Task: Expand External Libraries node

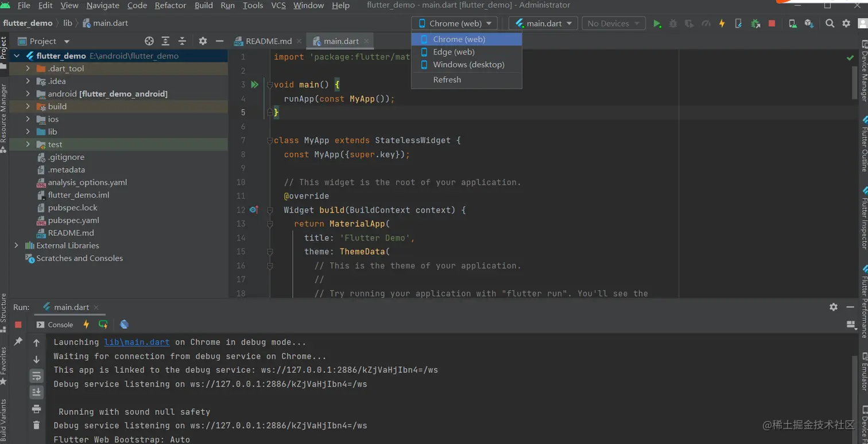Action: pos(16,245)
